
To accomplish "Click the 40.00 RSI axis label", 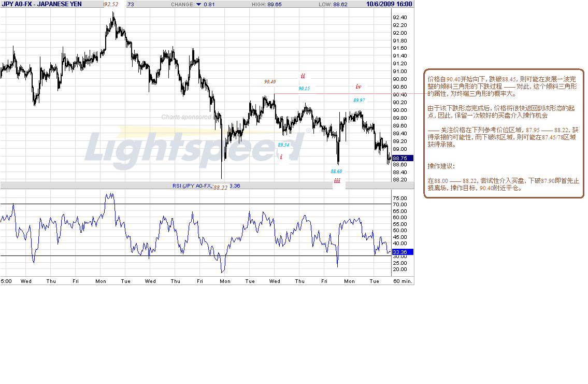I will click(400, 244).
